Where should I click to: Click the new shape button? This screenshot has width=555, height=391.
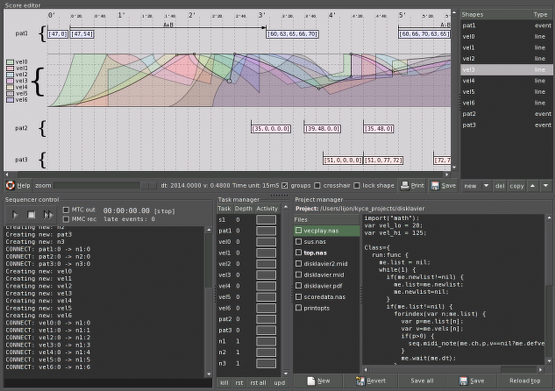click(x=470, y=185)
